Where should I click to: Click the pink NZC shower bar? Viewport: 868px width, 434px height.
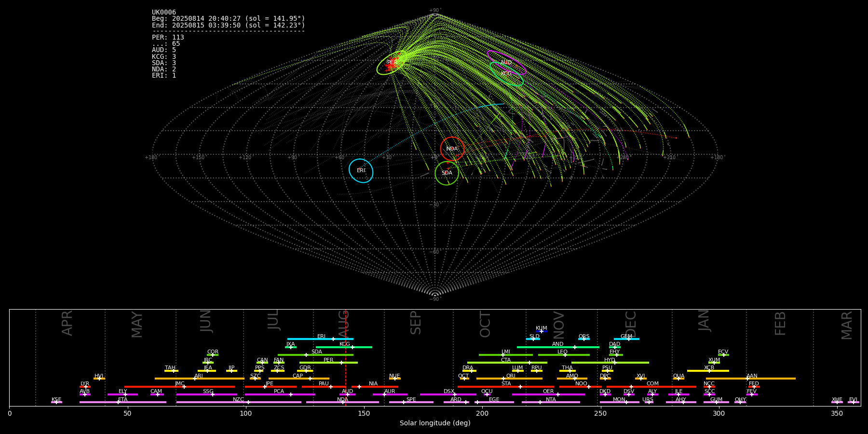[x=239, y=402]
